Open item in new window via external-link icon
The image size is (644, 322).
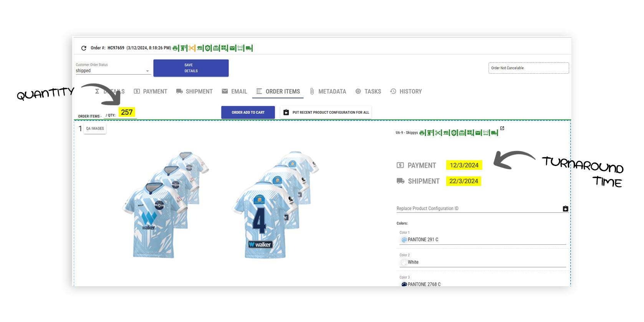point(502,128)
